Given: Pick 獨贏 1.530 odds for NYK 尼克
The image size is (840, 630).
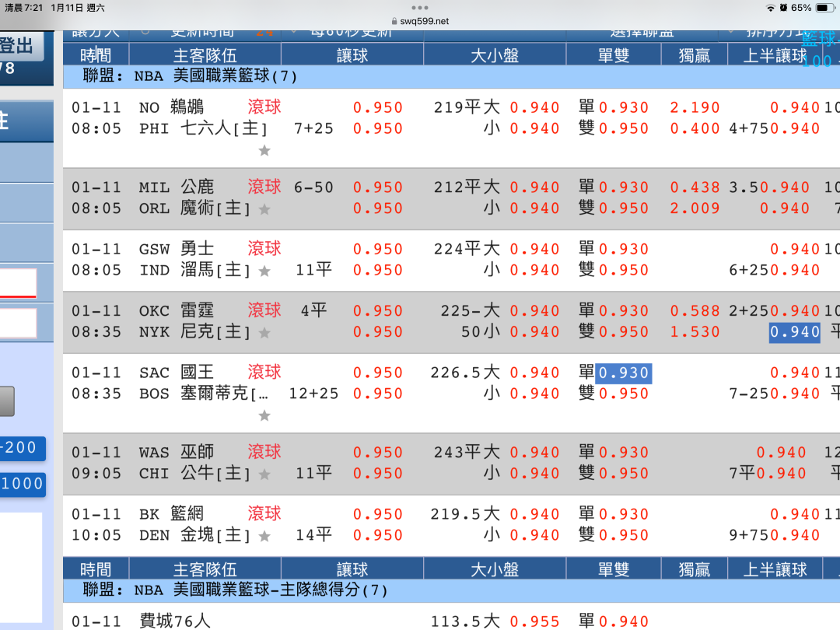Looking at the screenshot, I should click(x=695, y=332).
